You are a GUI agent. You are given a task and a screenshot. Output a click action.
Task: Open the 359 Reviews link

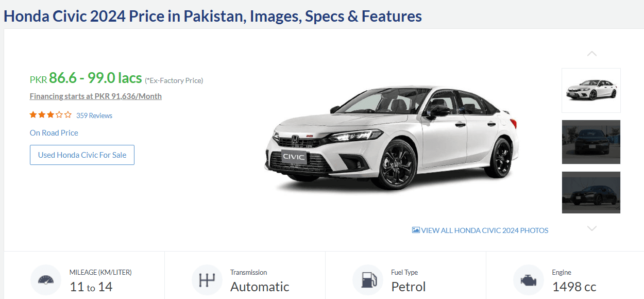(x=94, y=115)
